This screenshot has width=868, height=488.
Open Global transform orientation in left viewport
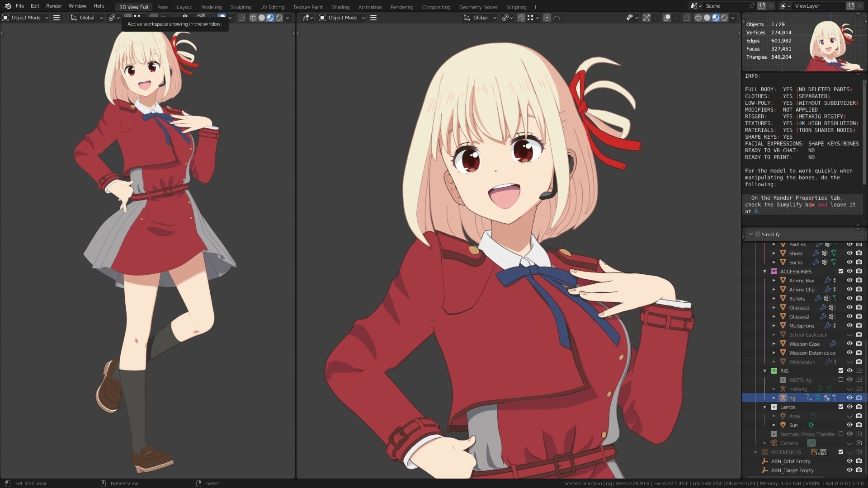pyautogui.click(x=87, y=18)
